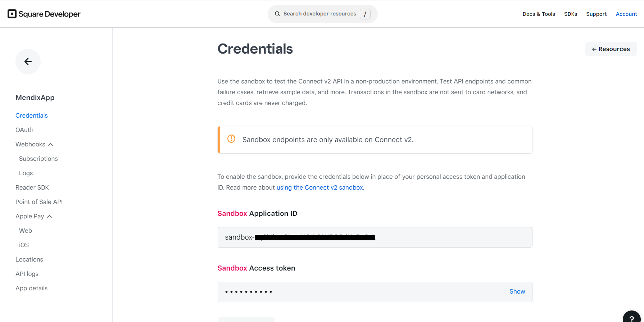Open the using the Connect v2 sandbox link
The image size is (644, 322).
click(x=319, y=187)
